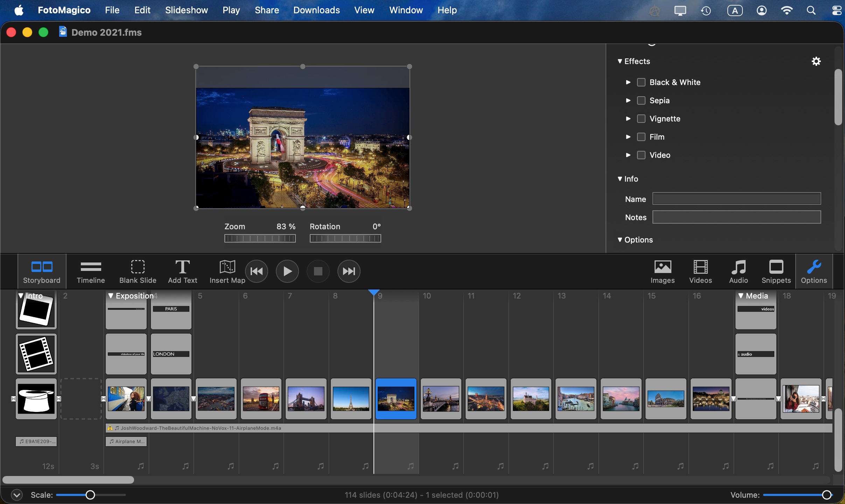Open the Images browser
845x504 pixels.
(663, 272)
